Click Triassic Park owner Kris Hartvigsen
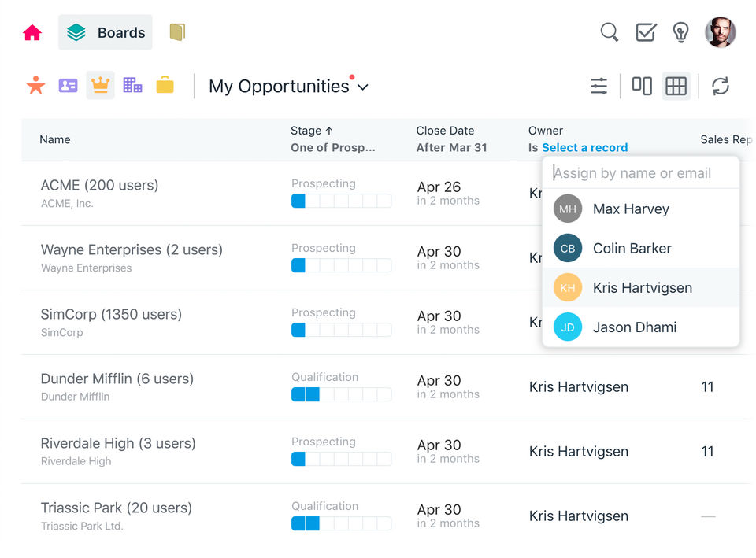The image size is (756, 558). point(579,516)
